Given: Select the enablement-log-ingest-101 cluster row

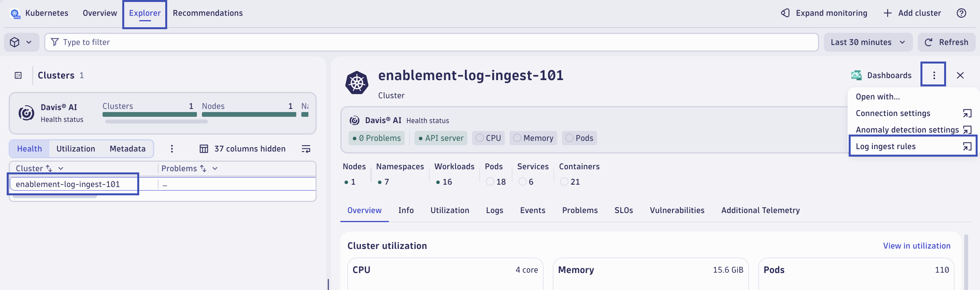Looking at the screenshot, I should [162, 184].
